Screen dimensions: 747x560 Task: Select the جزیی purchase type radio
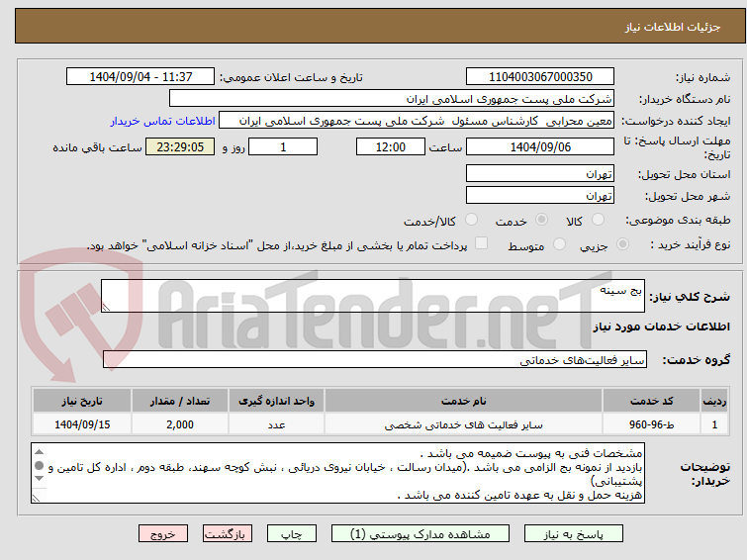[622, 244]
